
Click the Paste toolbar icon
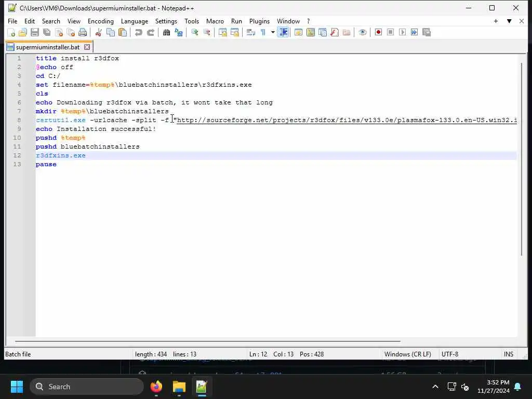coord(123,33)
